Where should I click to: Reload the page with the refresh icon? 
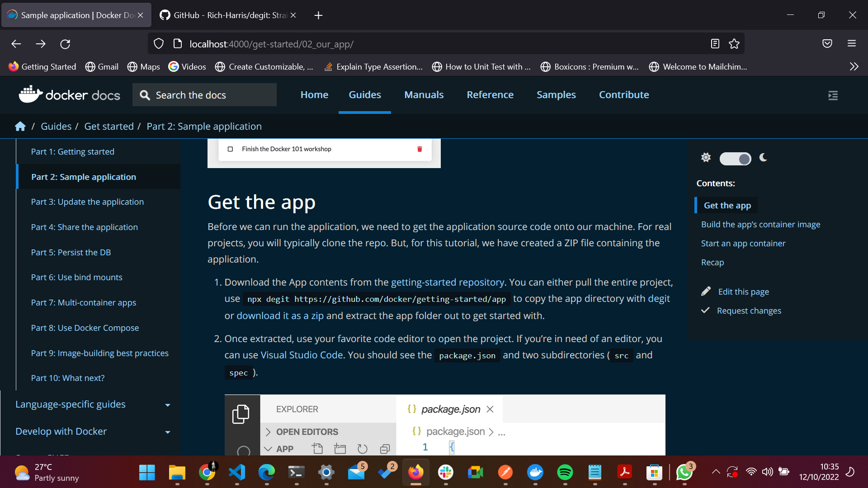[x=65, y=44]
